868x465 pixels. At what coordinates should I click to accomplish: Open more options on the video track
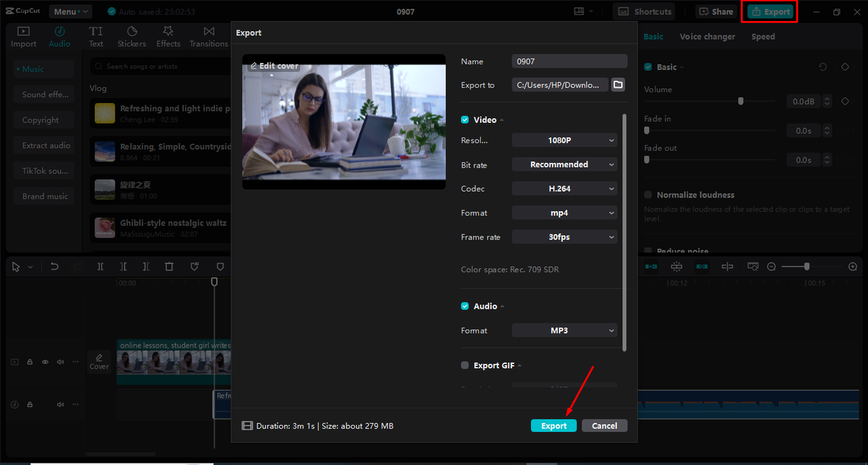pos(75,362)
